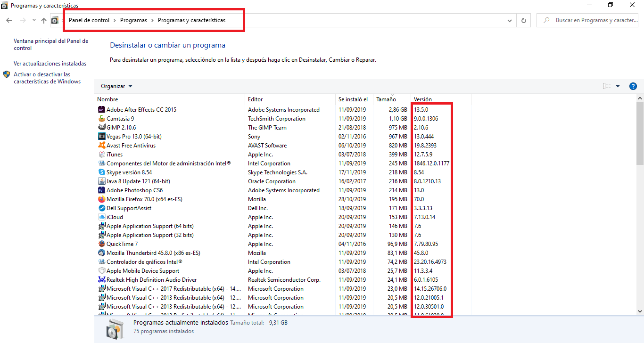This screenshot has height=343, width=644.
Task: Click the The GIMP Team publisher cell
Action: [267, 128]
